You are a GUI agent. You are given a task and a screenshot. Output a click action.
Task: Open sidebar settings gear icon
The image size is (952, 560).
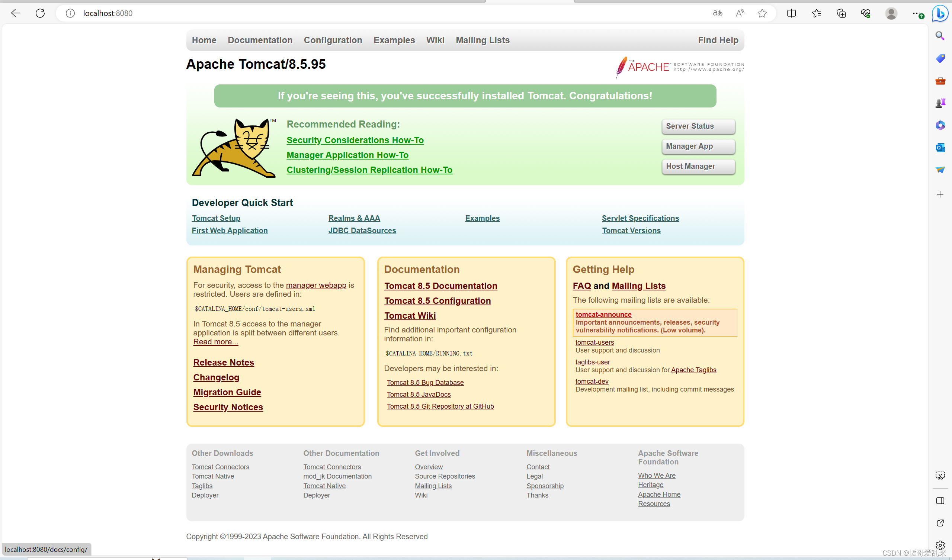(940, 545)
